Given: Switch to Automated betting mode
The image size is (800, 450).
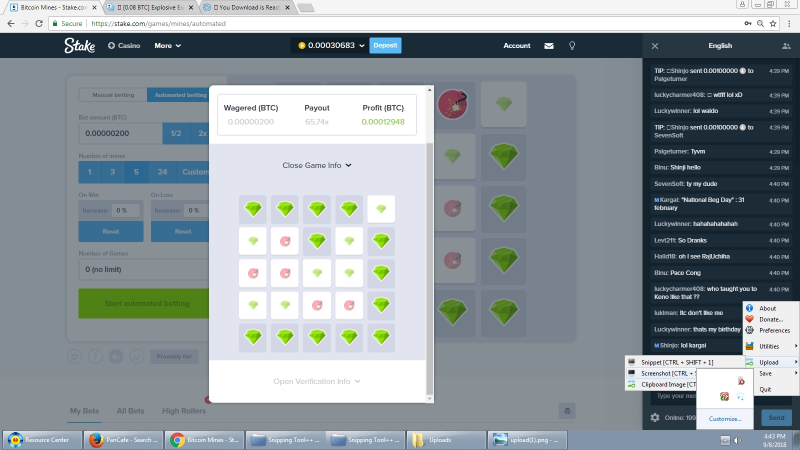Looking at the screenshot, I should coord(179,95).
